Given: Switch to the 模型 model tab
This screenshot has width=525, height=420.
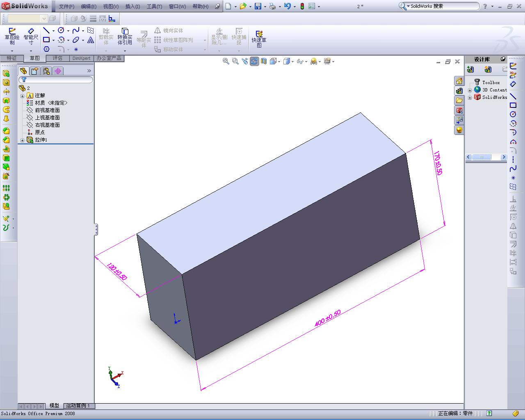Looking at the screenshot, I should tap(54, 406).
